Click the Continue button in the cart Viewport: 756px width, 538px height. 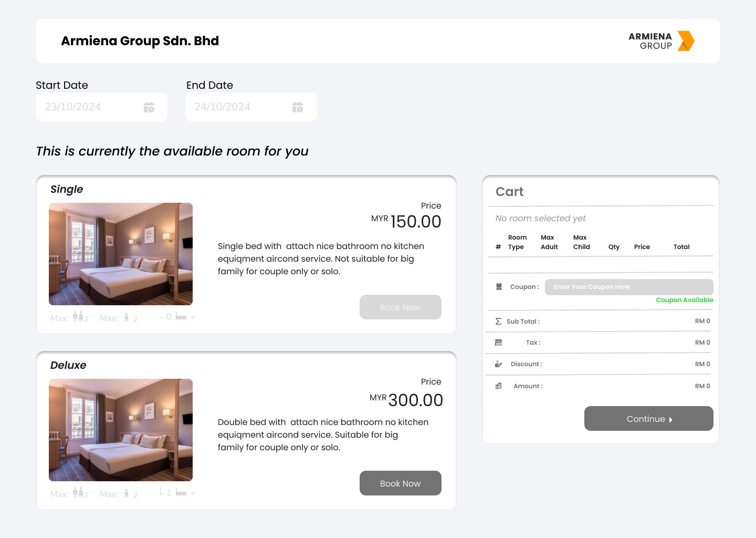click(x=648, y=419)
